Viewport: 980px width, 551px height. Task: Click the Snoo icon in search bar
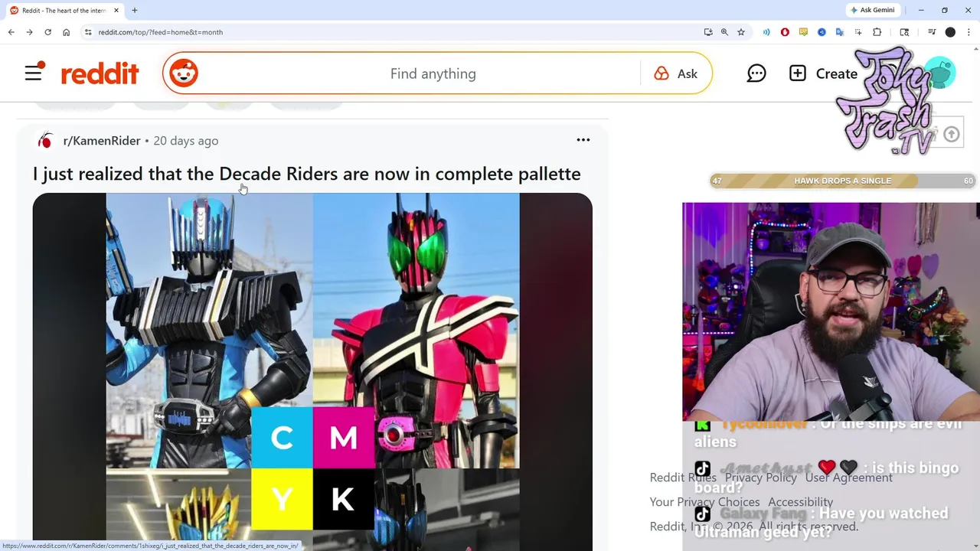pyautogui.click(x=184, y=73)
